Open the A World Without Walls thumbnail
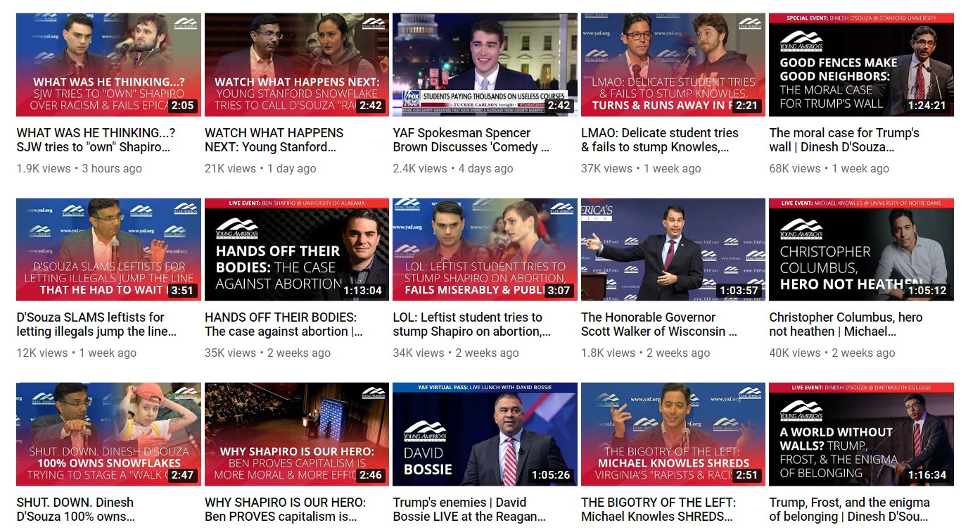 [861, 434]
